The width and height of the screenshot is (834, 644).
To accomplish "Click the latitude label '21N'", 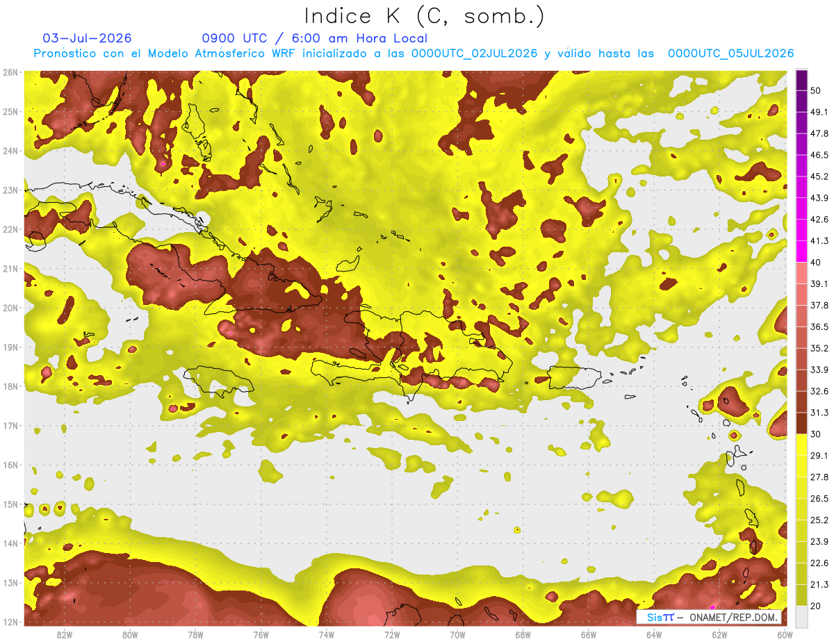I will (x=10, y=268).
